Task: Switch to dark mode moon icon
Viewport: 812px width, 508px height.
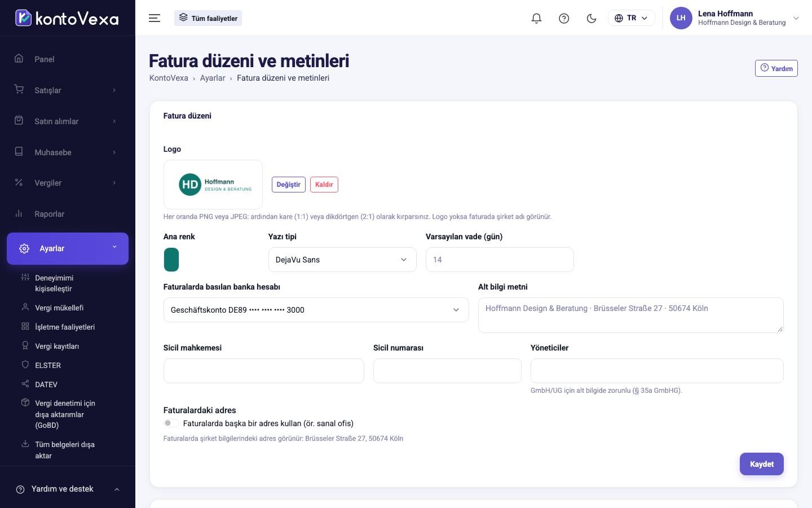Action: point(592,18)
